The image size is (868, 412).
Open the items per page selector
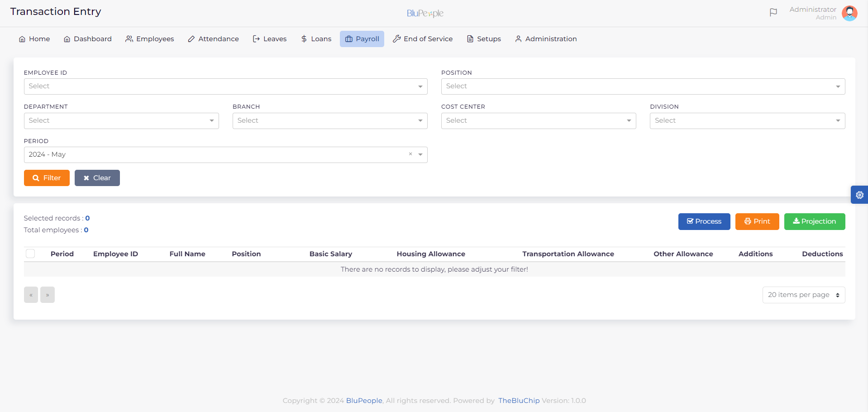point(803,295)
